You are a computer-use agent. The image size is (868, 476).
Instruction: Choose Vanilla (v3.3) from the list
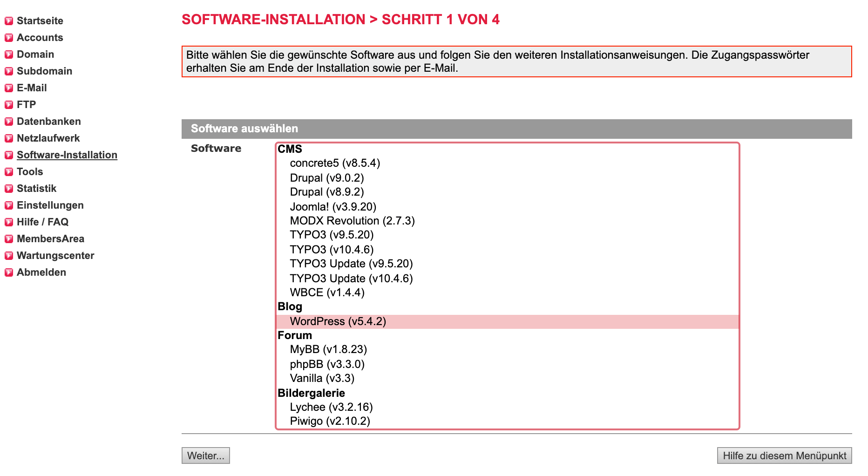click(508, 378)
